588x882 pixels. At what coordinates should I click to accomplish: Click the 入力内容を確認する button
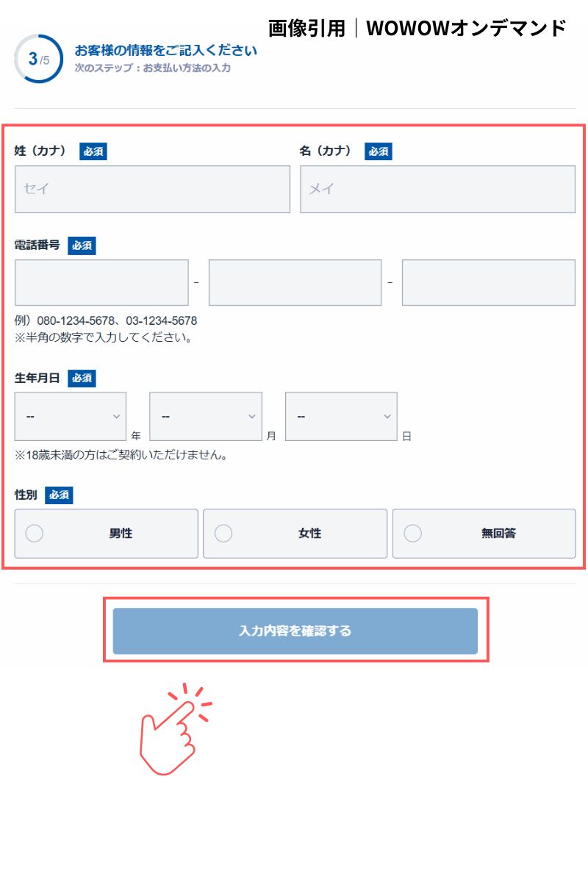click(x=295, y=631)
